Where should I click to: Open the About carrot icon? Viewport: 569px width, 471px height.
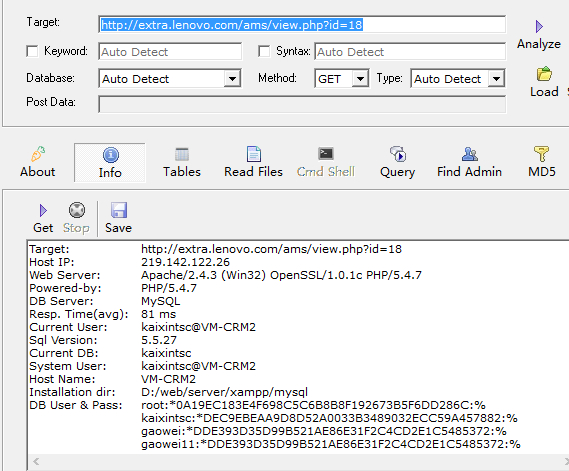tap(38, 154)
